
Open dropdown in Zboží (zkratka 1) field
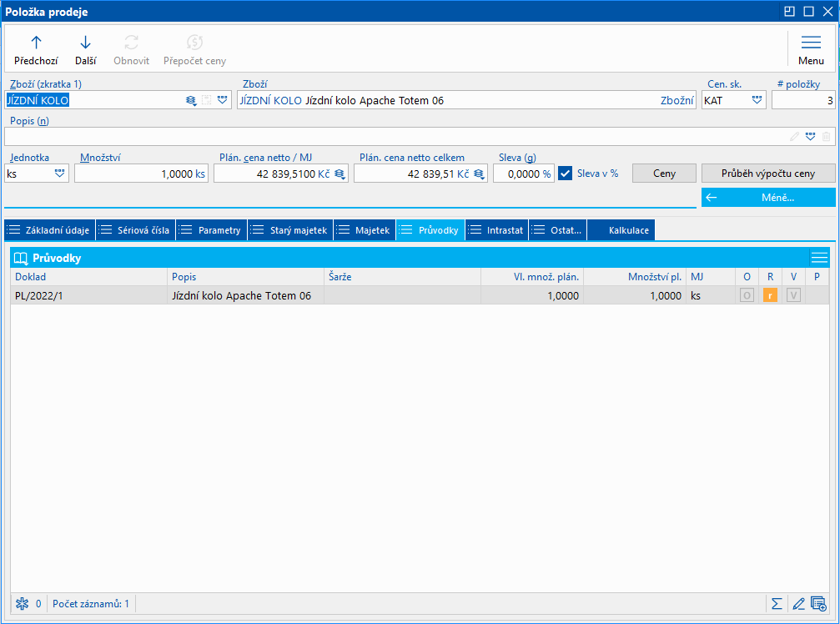223,100
